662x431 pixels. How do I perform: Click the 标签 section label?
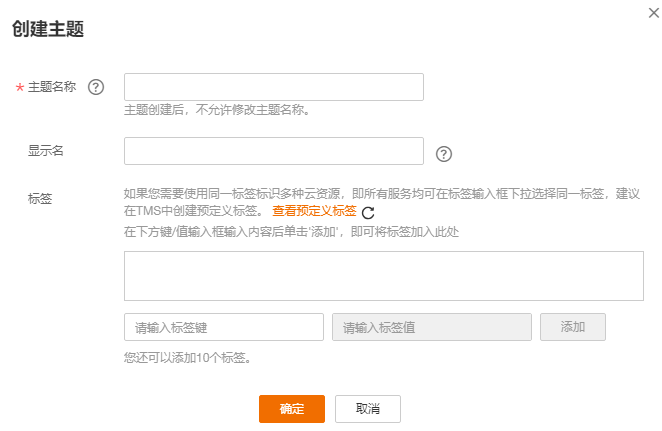coord(40,198)
